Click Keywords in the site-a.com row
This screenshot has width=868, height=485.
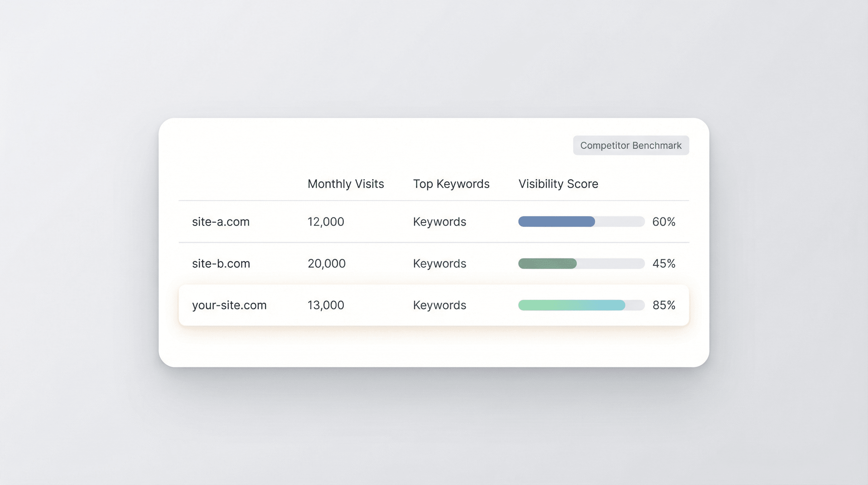pyautogui.click(x=439, y=222)
